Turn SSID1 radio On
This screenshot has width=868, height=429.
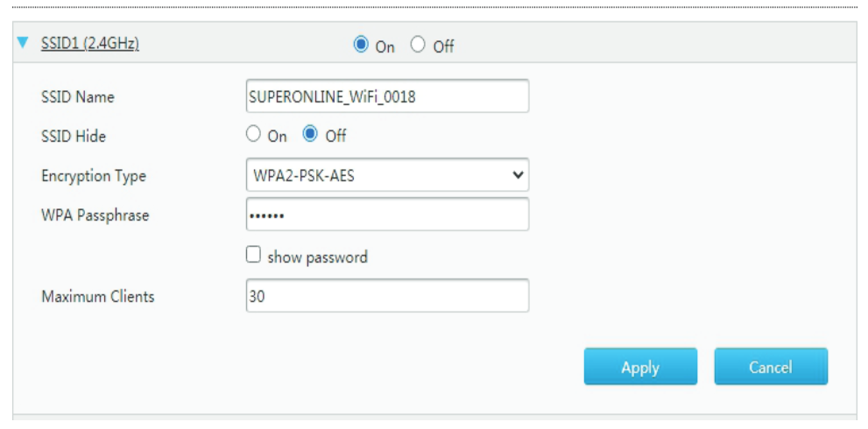(361, 45)
